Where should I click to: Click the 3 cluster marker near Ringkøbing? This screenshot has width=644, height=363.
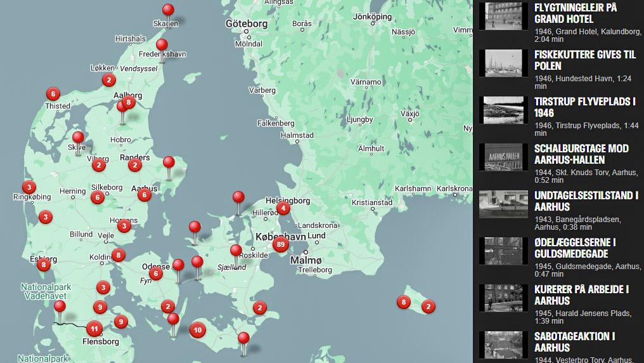(29, 187)
